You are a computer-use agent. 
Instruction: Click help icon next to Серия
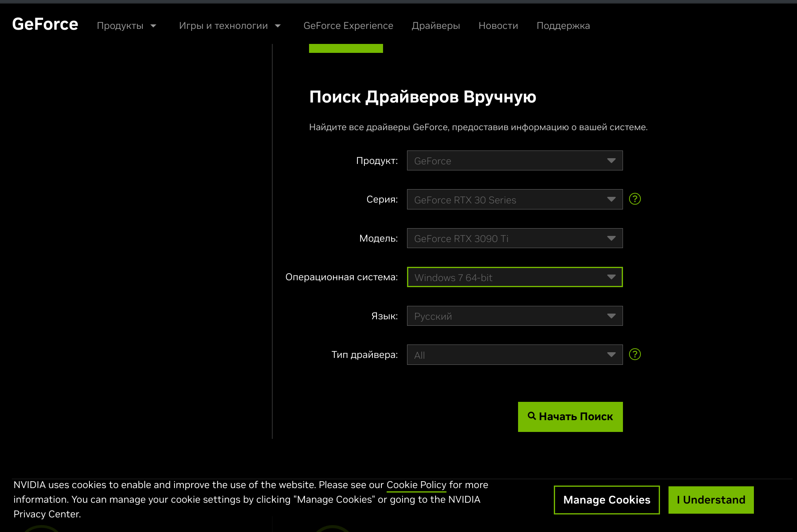pos(635,199)
